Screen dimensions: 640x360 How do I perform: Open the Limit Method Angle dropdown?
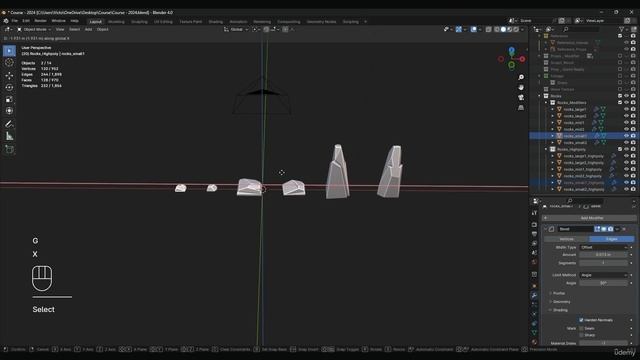click(604, 275)
